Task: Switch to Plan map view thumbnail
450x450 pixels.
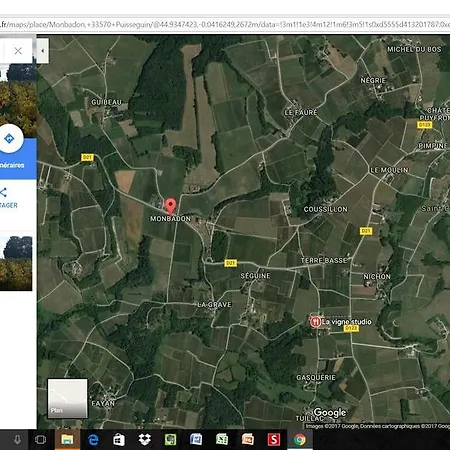Action: [68, 398]
